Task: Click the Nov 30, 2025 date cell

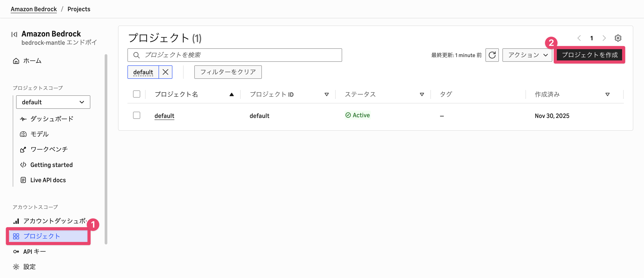Action: 552,116
